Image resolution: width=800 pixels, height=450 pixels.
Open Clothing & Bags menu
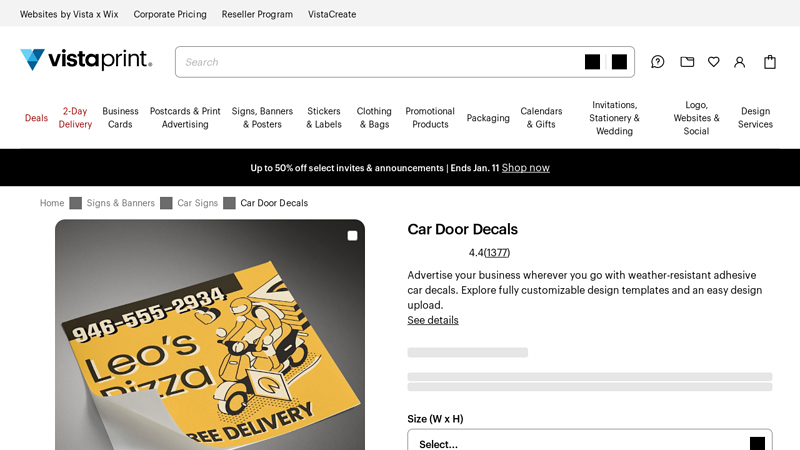pos(374,118)
